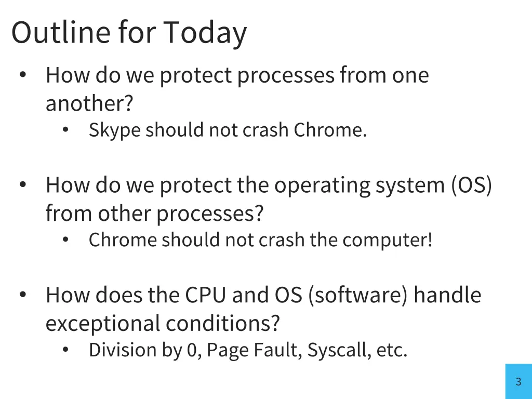Viewport: 532px width, 399px height.
Task: Click the sub-bullet dot before 'Chrome should'
Action: tap(66, 240)
